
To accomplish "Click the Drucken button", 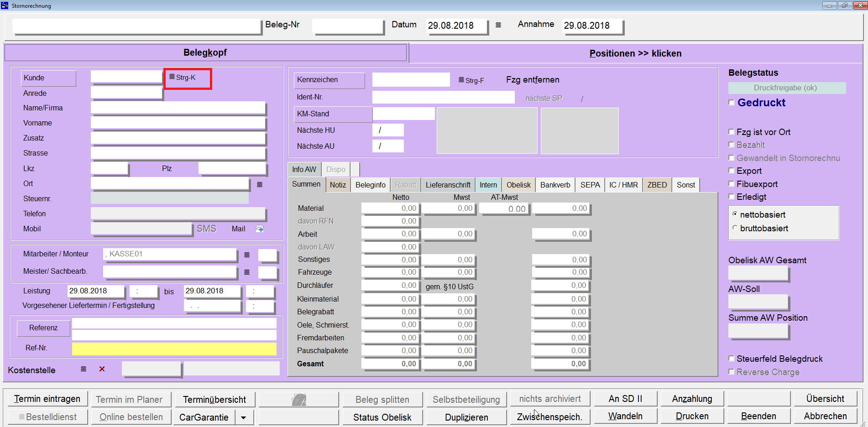I will pyautogui.click(x=692, y=416).
